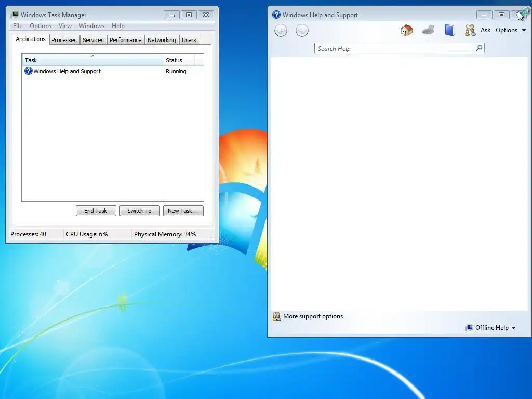Close the Windows Task Manager window

(x=206, y=15)
